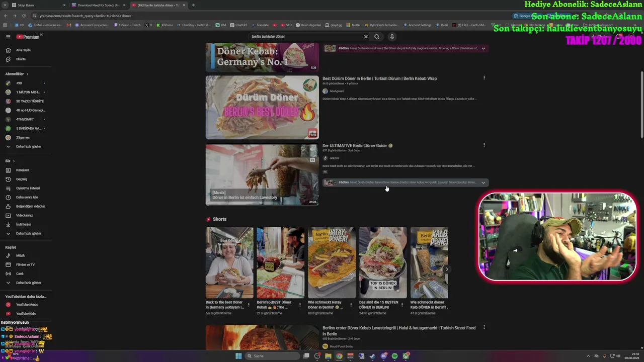Screen dimensions: 644x362
Task: Open the Eldraun - Twitch bookmark
Action: [127, 25]
